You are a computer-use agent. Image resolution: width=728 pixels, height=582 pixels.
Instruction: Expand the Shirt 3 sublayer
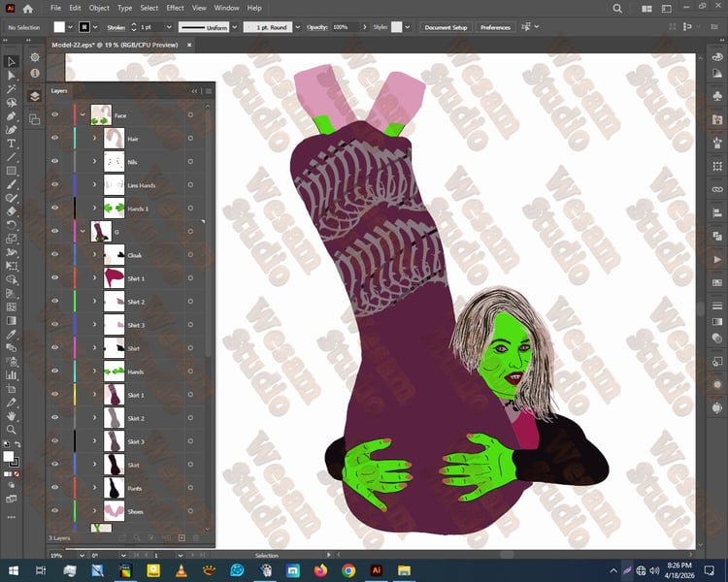(x=94, y=324)
